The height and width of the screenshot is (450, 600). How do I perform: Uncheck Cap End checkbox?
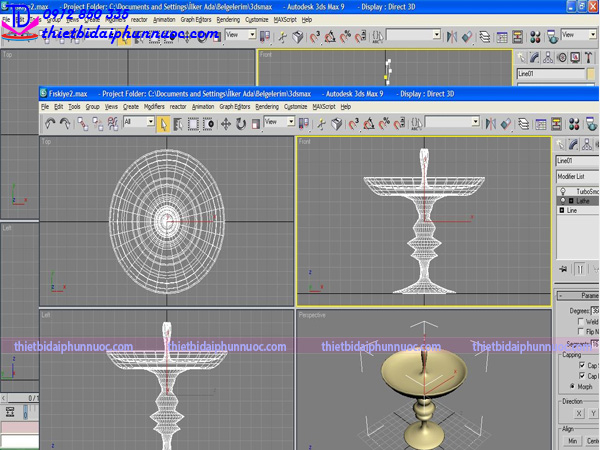tap(582, 375)
